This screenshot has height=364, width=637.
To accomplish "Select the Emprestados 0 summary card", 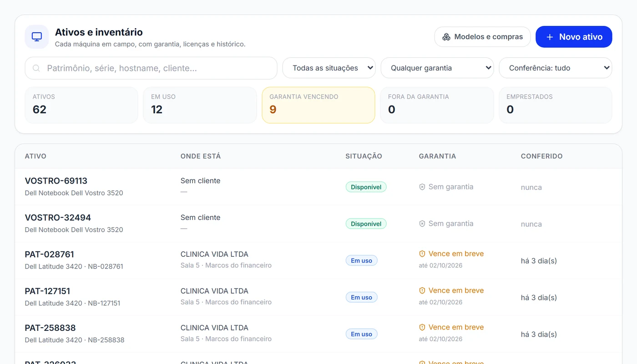I will (x=556, y=105).
